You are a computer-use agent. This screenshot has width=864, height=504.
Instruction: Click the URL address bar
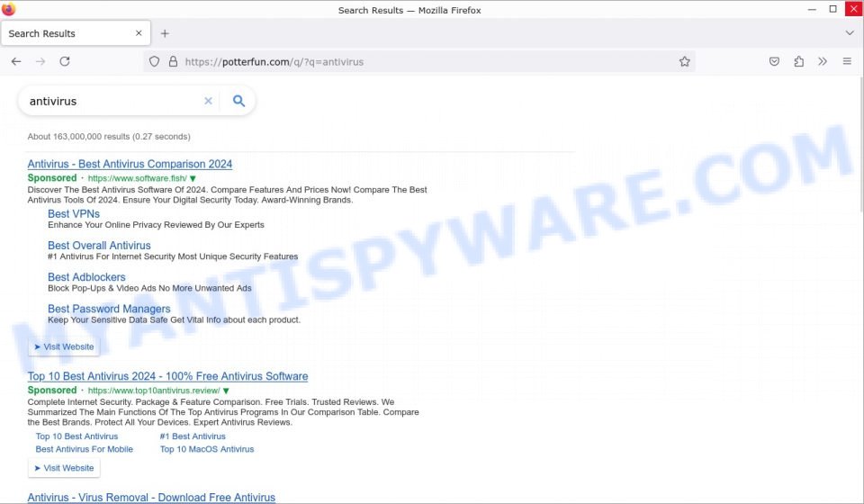tap(419, 62)
